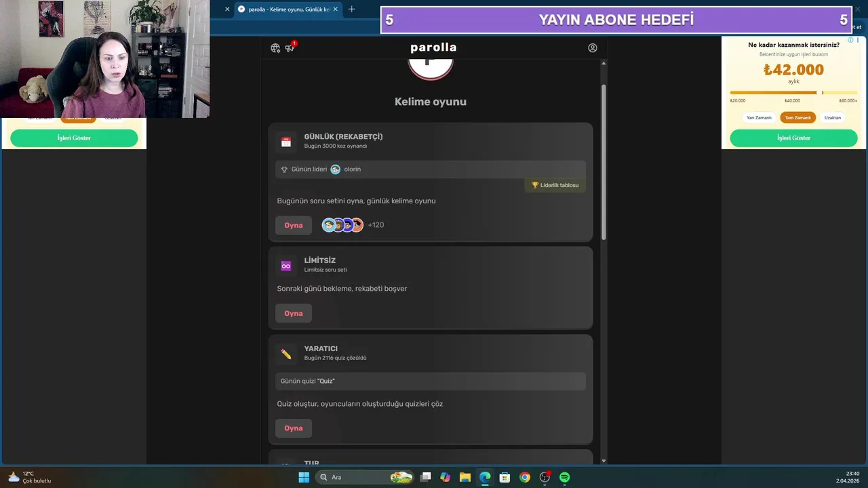This screenshot has height=488, width=868.
Task: Click the +120 players count text
Action: 376,225
